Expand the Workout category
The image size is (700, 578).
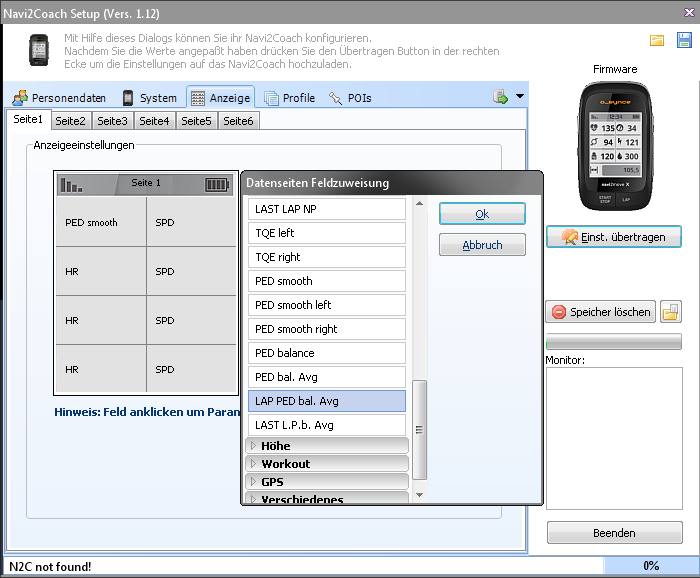point(327,464)
